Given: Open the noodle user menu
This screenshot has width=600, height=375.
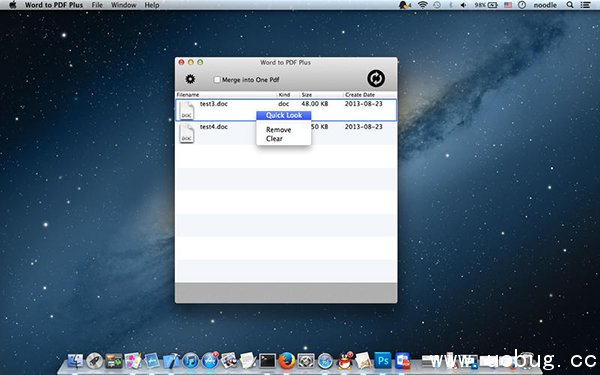Looking at the screenshot, I should coord(545,5).
